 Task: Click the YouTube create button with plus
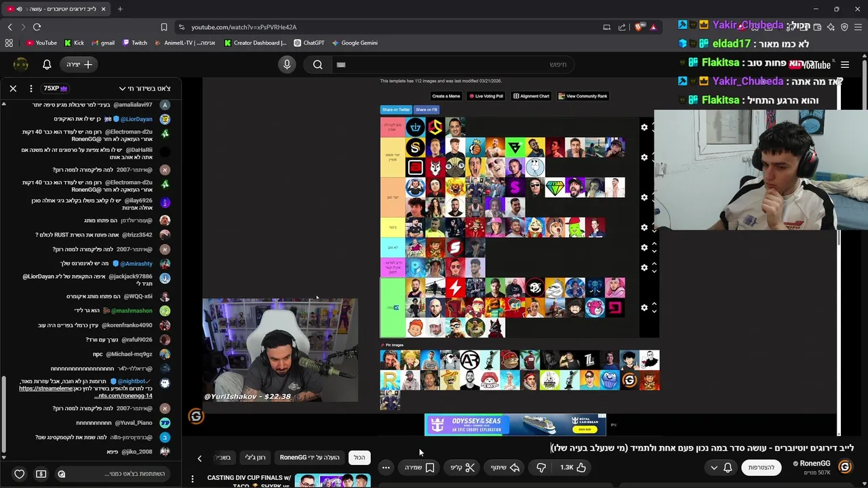[x=80, y=64]
